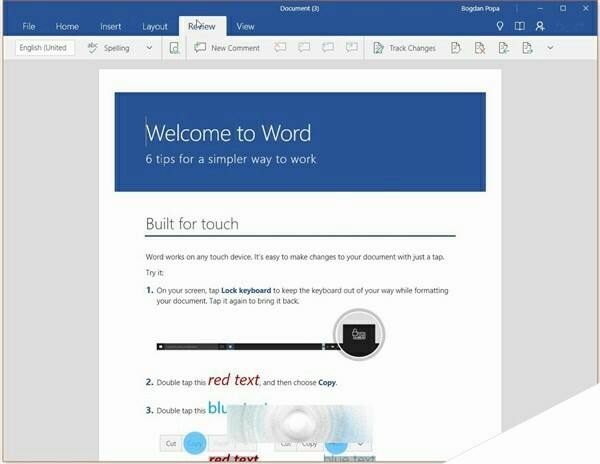Expand more Review ribbon options chevron
This screenshot has height=464, width=600.
pyautogui.click(x=550, y=48)
